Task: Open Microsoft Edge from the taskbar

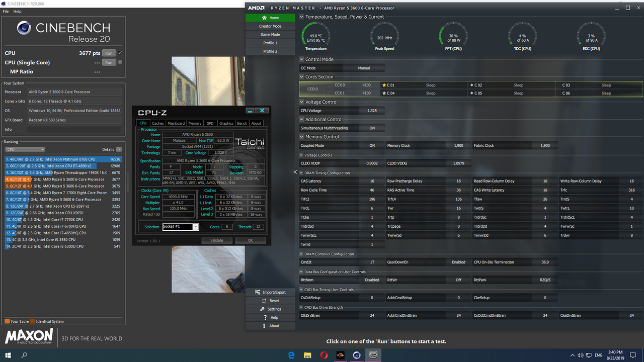Action: [291, 355]
